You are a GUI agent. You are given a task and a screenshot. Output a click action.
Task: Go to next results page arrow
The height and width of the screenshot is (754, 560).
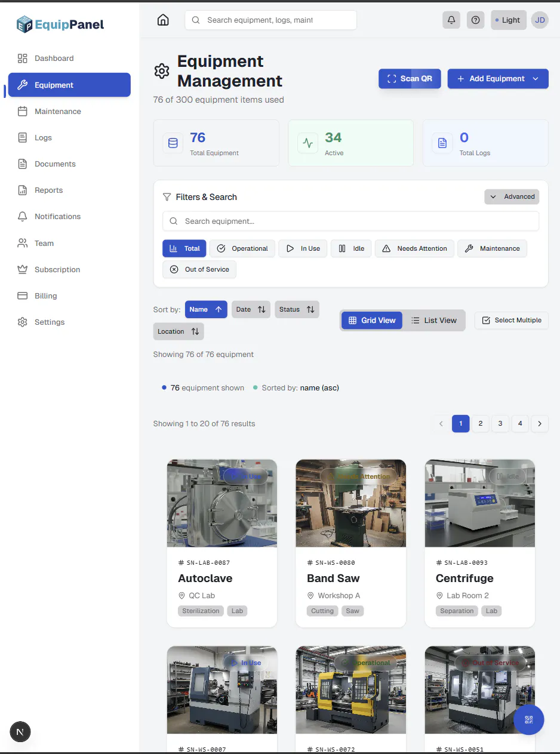point(540,423)
